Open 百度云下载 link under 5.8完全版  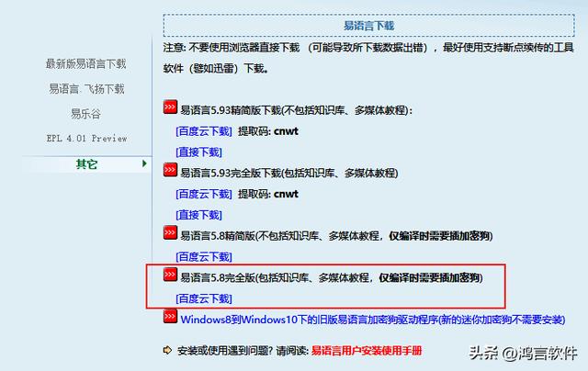tap(203, 298)
